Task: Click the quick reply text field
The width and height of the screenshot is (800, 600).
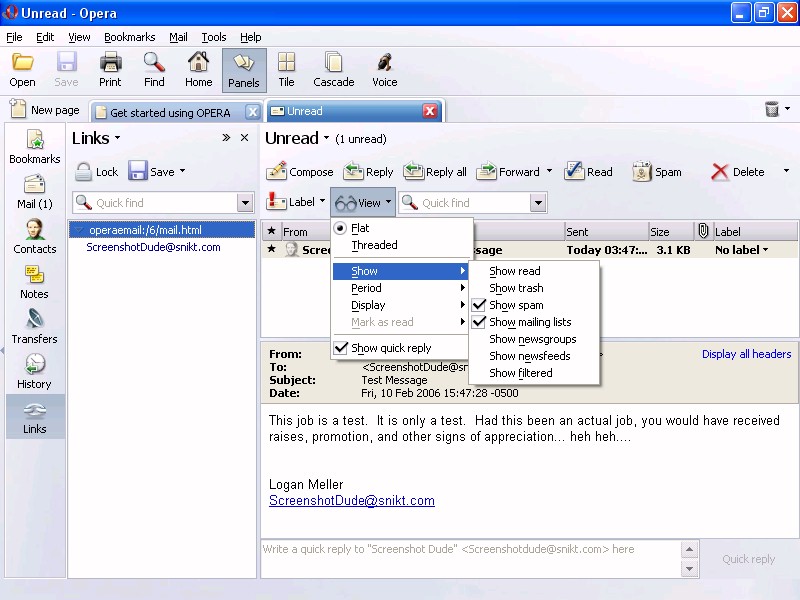Action: tap(470, 558)
